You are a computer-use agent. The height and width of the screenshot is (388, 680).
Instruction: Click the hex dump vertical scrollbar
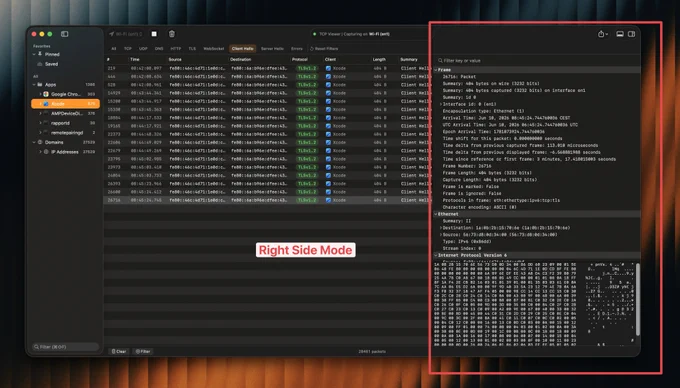pyautogui.click(x=638, y=299)
